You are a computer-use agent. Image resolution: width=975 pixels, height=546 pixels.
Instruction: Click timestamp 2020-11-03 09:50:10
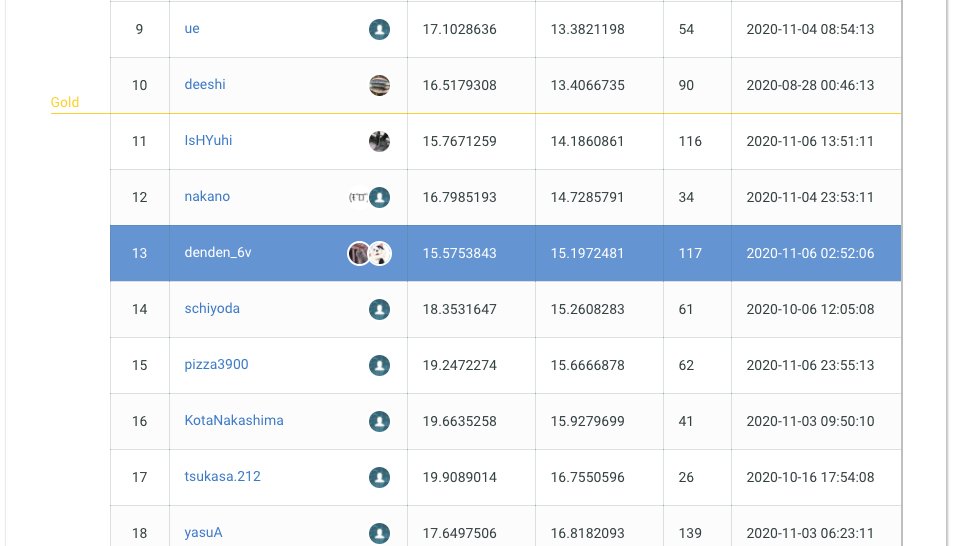[x=810, y=421]
